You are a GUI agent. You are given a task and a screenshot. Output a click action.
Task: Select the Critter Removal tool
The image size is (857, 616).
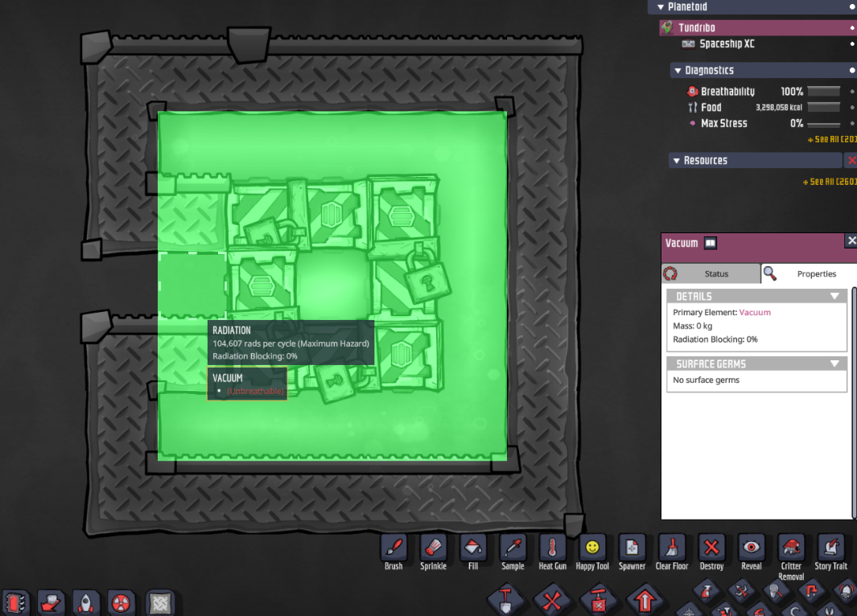pyautogui.click(x=791, y=548)
